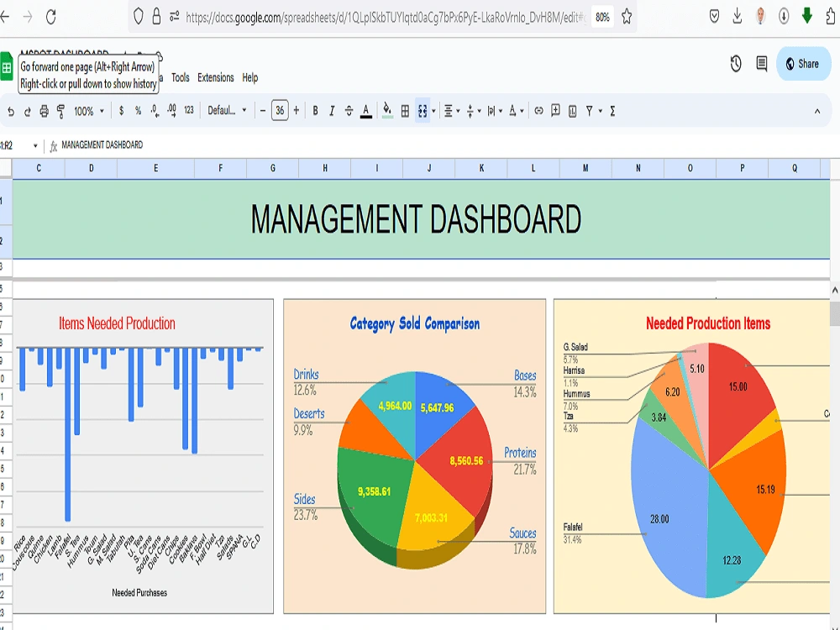The image size is (840, 630).
Task: Click the Percent format icon
Action: [137, 110]
